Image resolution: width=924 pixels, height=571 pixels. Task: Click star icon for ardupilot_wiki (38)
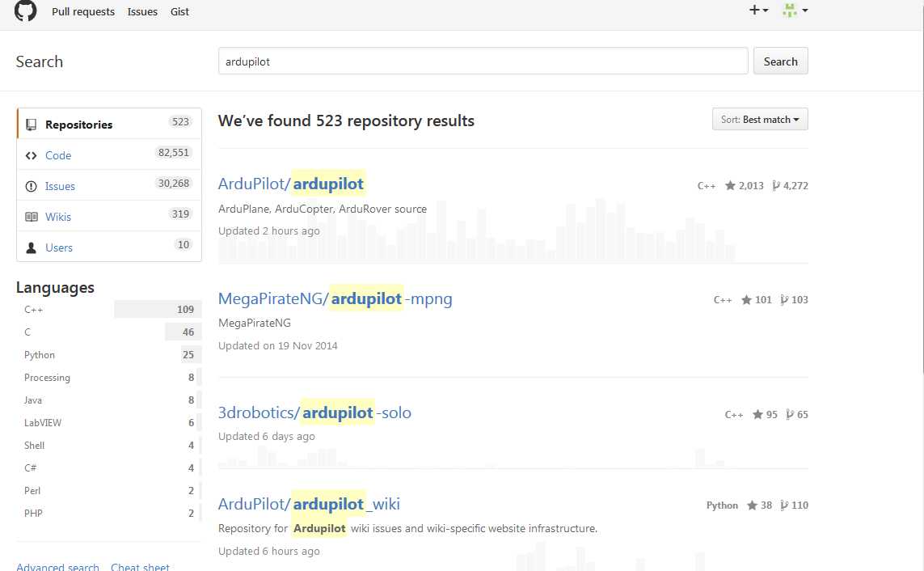752,505
